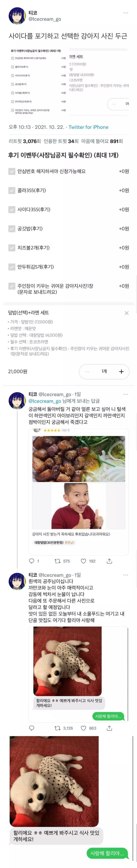Remove the 덮밥(선택)+라멘 세트 item
Viewport: 137px width, 868px height.
pos(127,313)
